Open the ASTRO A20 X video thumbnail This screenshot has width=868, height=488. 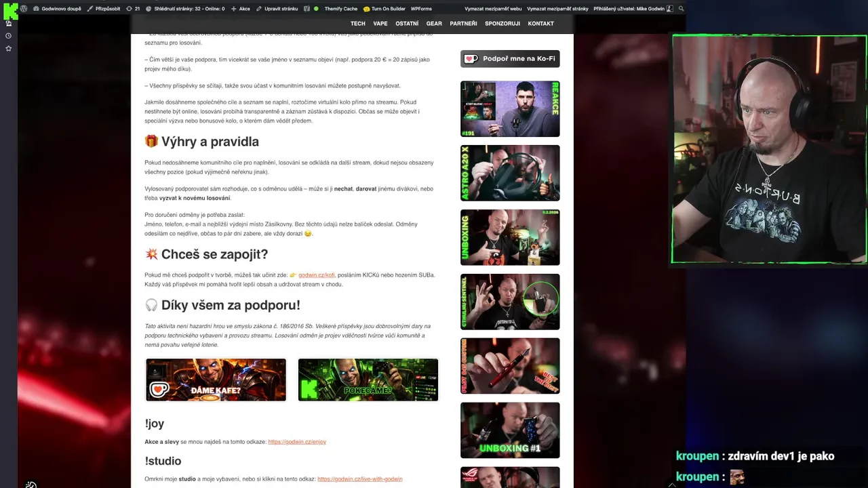tap(510, 173)
